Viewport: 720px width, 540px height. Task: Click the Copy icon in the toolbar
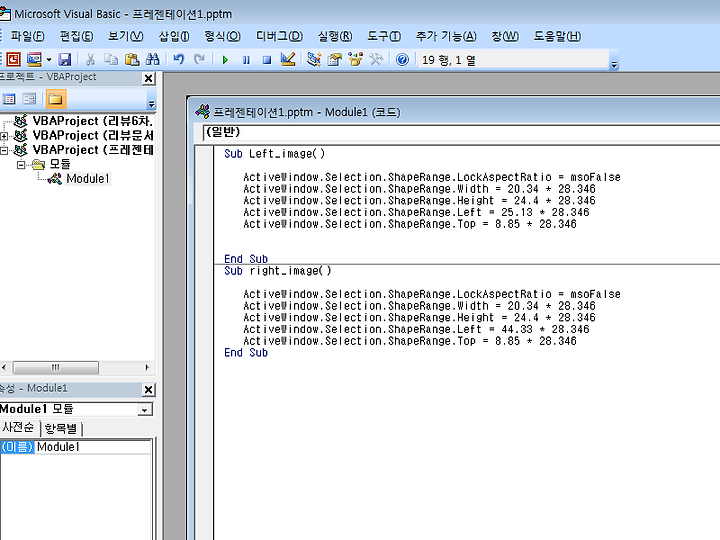[x=111, y=59]
